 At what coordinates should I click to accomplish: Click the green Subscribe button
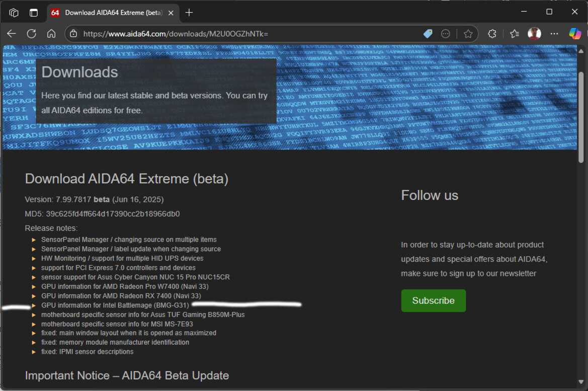(434, 300)
